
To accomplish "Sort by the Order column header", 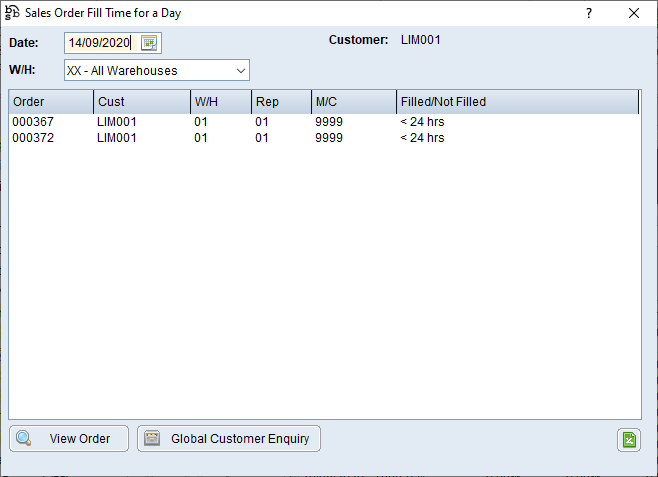I will coord(51,102).
